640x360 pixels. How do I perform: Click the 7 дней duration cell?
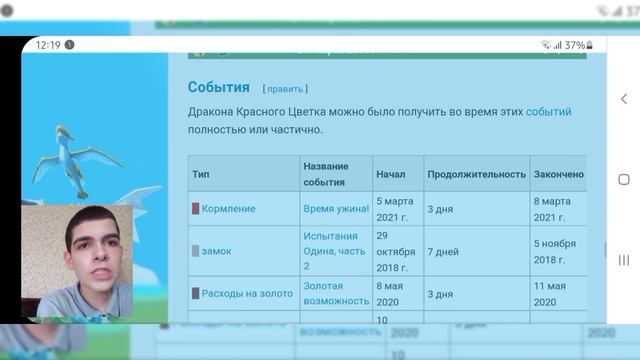[x=477, y=251]
